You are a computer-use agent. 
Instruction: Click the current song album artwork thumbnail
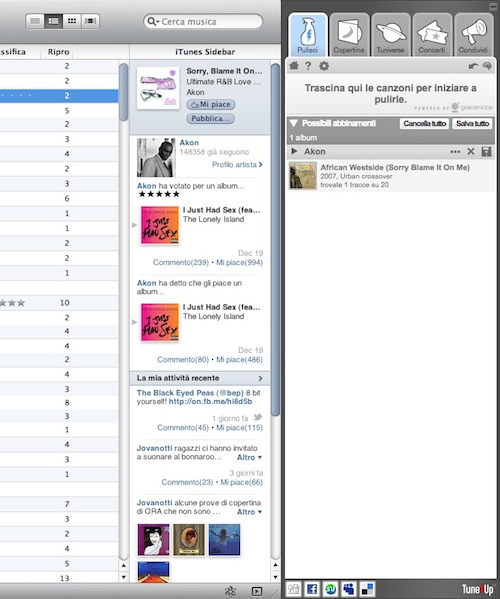tap(158, 88)
